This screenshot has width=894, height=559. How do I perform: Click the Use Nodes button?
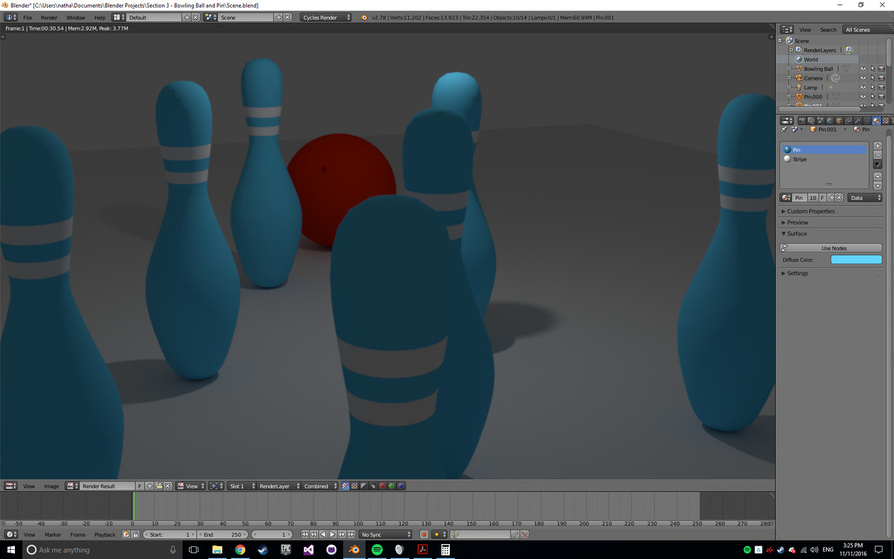833,248
